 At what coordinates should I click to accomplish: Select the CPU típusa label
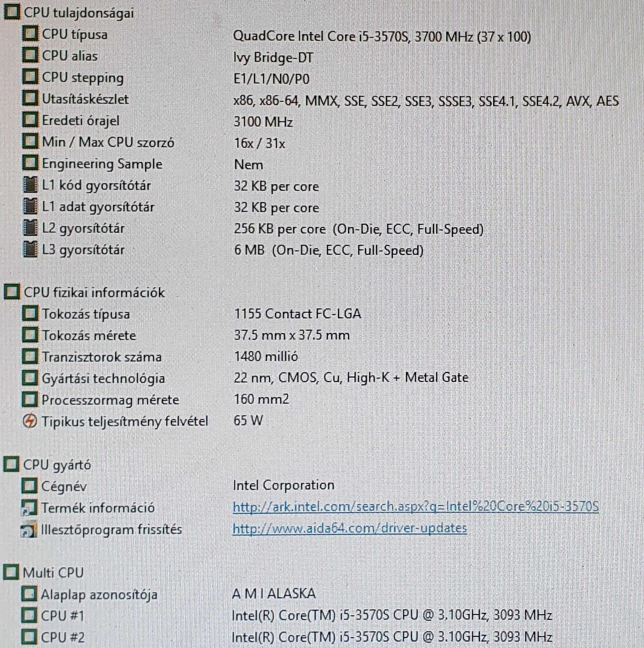[x=75, y=34]
